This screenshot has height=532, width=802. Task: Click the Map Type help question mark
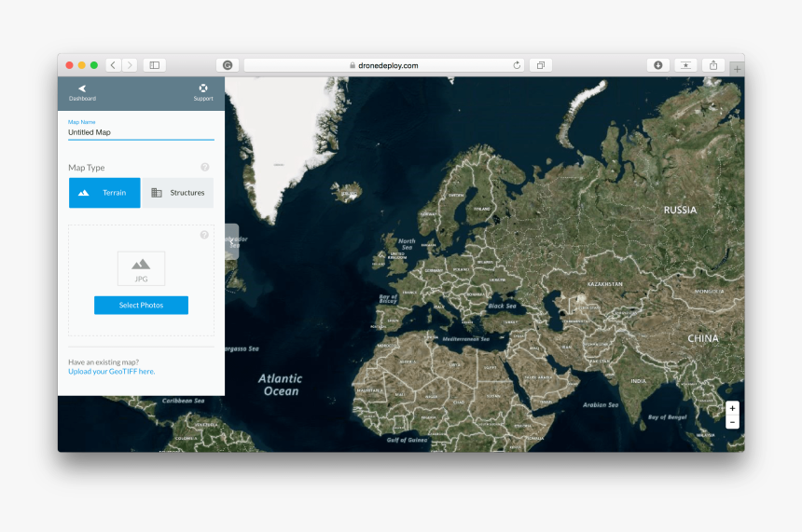tap(205, 168)
